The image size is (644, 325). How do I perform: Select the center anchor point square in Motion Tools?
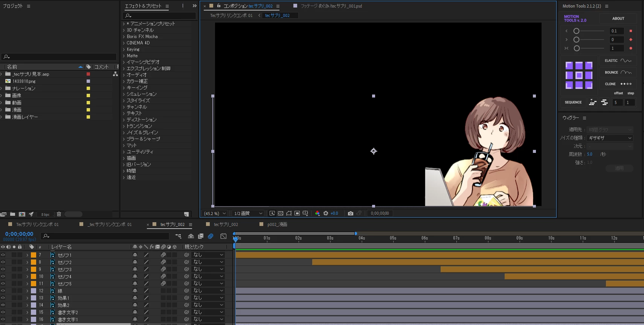(579, 75)
